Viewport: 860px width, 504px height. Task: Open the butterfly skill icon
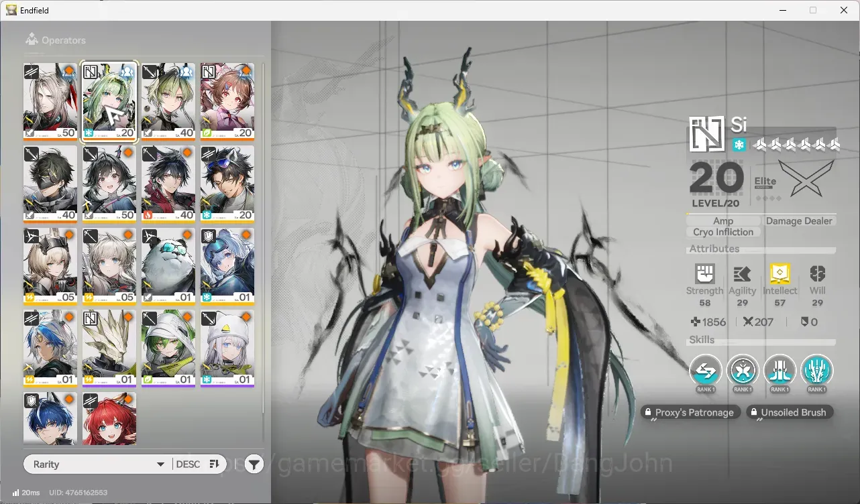pos(743,370)
